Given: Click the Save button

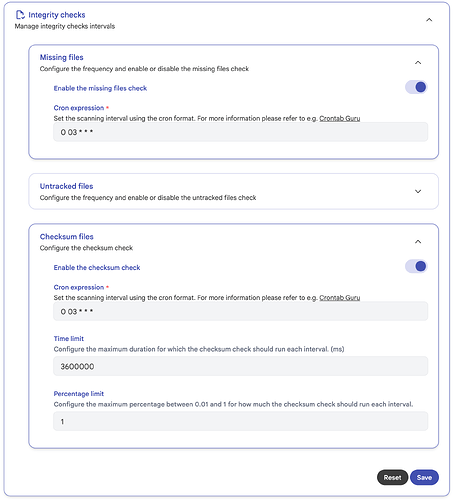Looking at the screenshot, I should coord(424,477).
